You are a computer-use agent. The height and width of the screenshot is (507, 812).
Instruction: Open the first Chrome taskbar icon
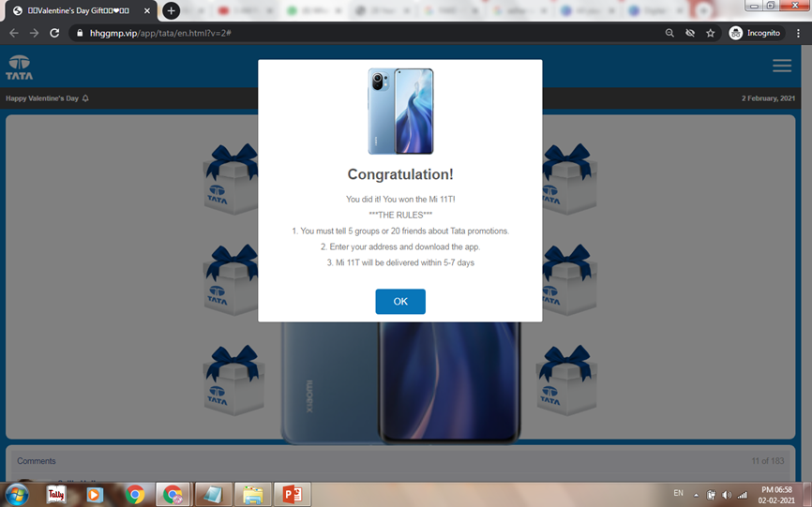click(x=135, y=495)
